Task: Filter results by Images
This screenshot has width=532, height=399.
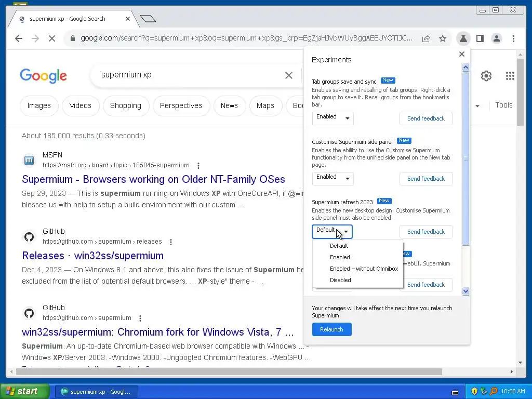Action: tap(39, 106)
